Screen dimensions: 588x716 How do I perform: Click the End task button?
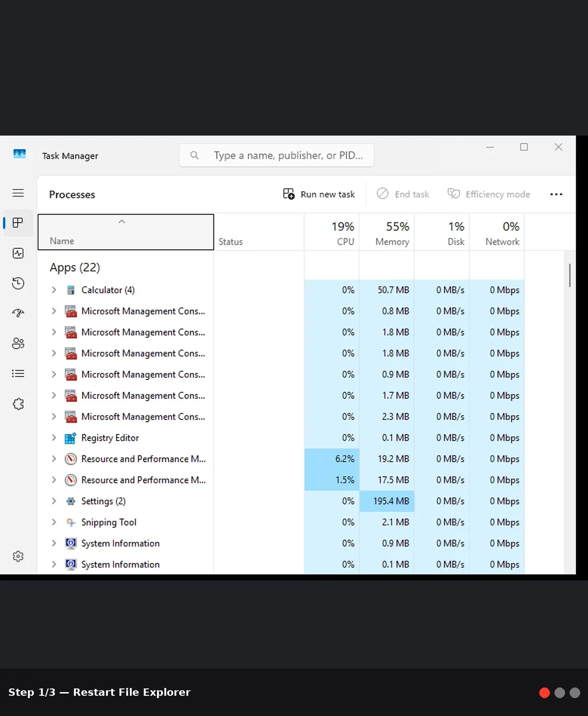point(403,194)
